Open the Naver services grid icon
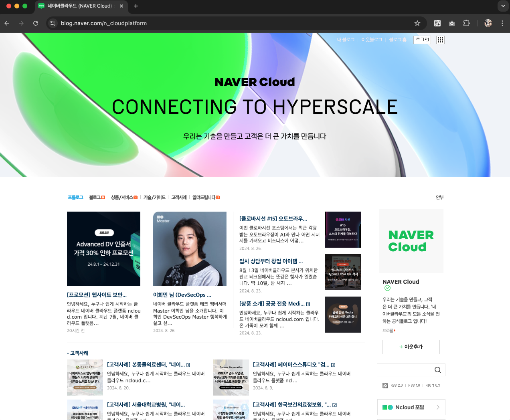Viewport: 510px width, 420px height. [x=440, y=40]
